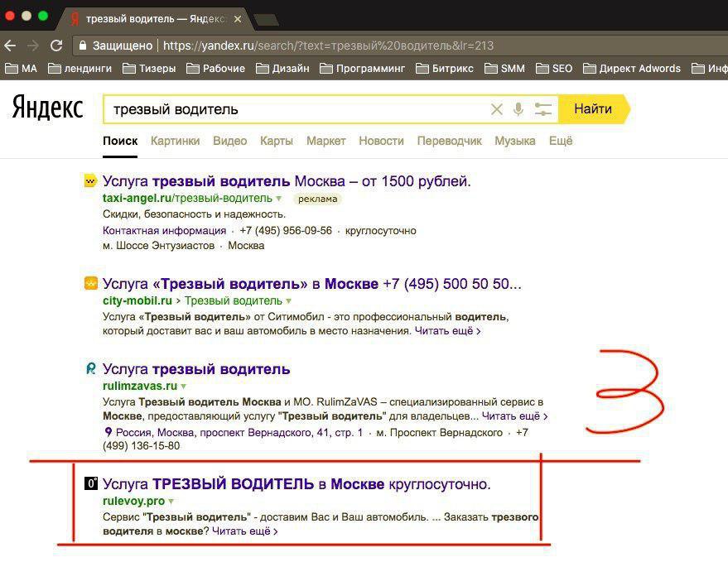Click the taxi-angel.ru favicon
The image size is (728, 562).
[90, 181]
